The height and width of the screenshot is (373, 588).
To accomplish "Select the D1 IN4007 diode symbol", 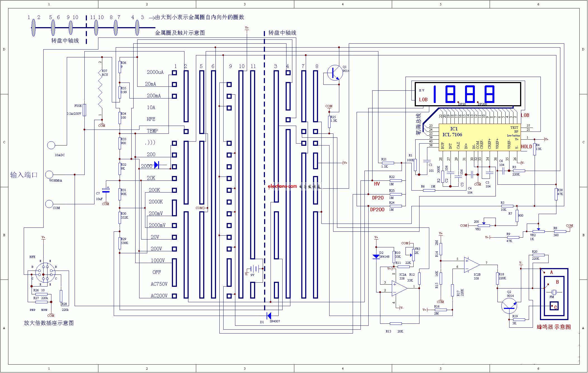I will pyautogui.click(x=269, y=316).
